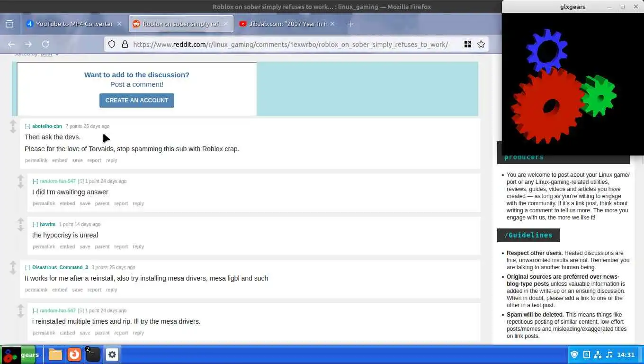The width and height of the screenshot is (644, 364).
Task: Upvote hxvrlm's comment
Action: point(21,221)
